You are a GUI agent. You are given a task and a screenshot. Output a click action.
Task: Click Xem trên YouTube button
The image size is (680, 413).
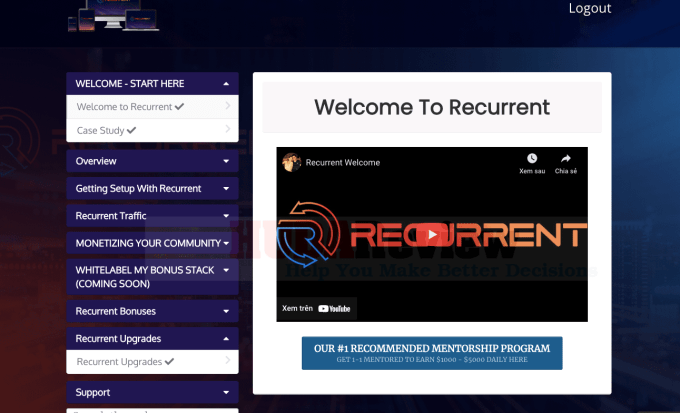317,308
